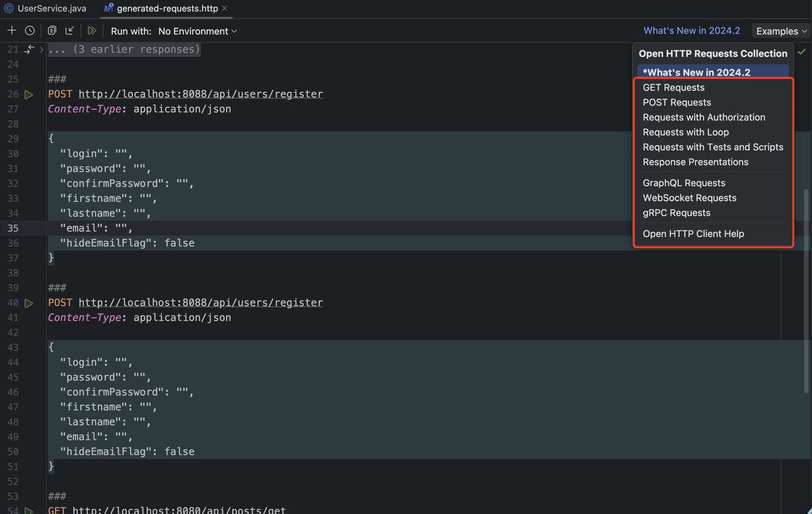Run all requests with double-play icon
The width and height of the screenshot is (812, 514).
click(x=92, y=30)
